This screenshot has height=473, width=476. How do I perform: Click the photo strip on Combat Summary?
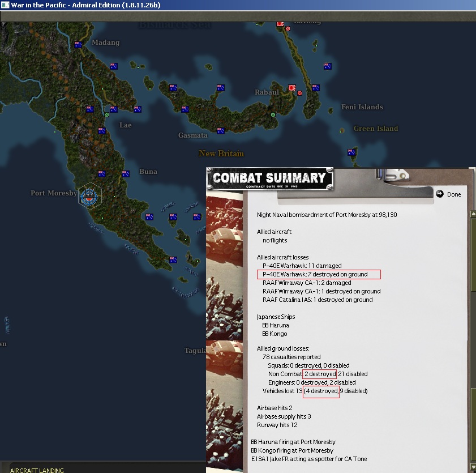click(224, 334)
